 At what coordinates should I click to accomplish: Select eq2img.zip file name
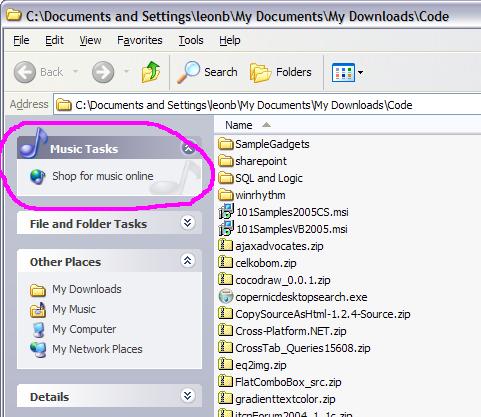261,365
